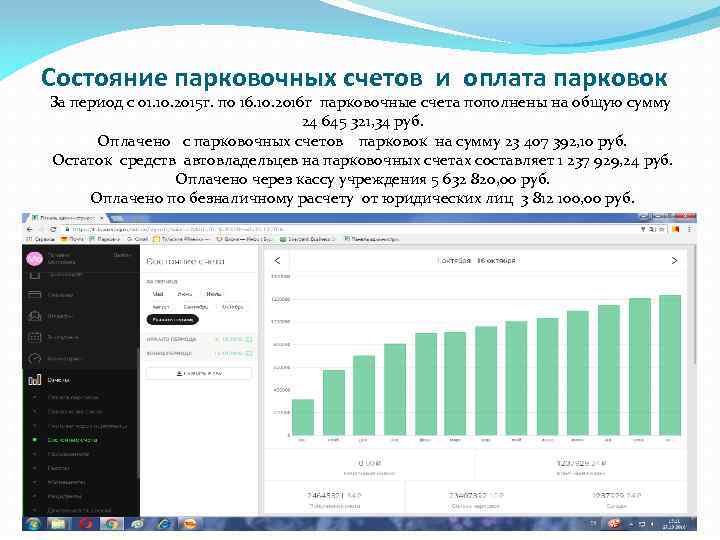
Task: Open the Google bookmark in bookmarks bar
Action: pyautogui.click(x=137, y=239)
